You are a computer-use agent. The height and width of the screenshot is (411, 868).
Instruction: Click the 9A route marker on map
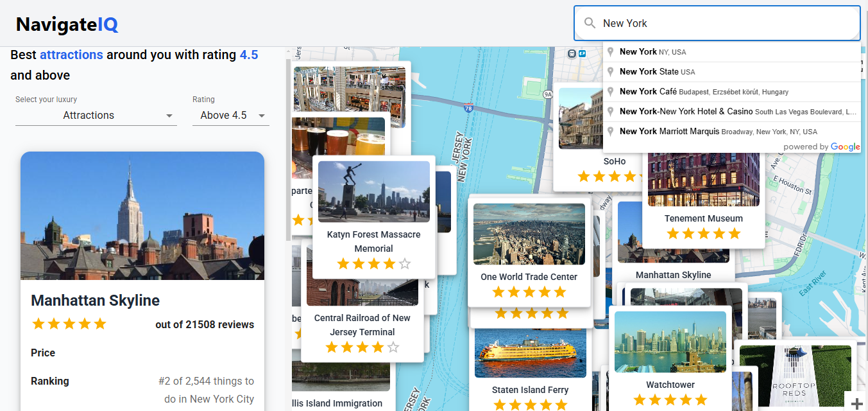[x=547, y=94]
